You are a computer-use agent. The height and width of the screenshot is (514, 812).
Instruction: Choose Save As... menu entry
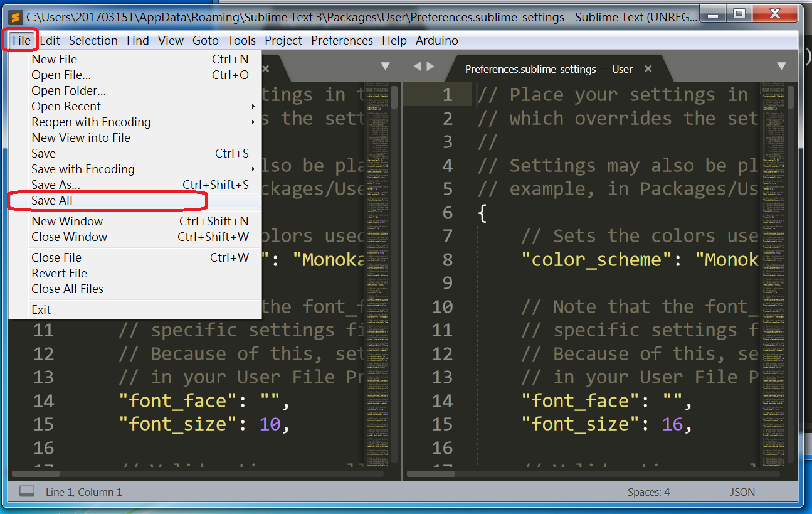(135, 185)
